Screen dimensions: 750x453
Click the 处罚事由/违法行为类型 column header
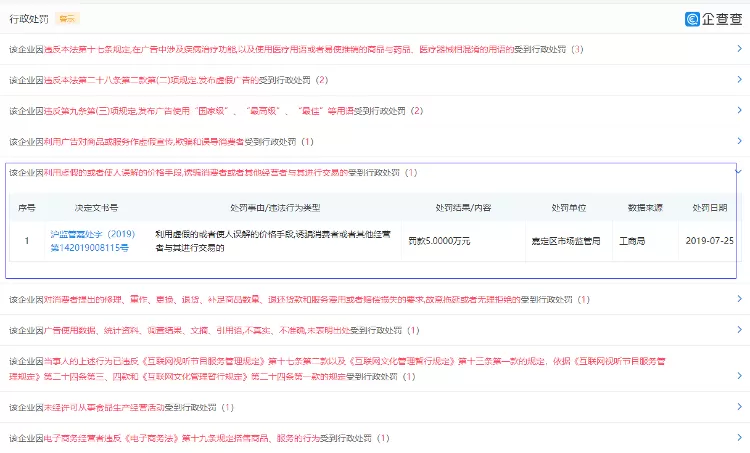pyautogui.click(x=275, y=208)
